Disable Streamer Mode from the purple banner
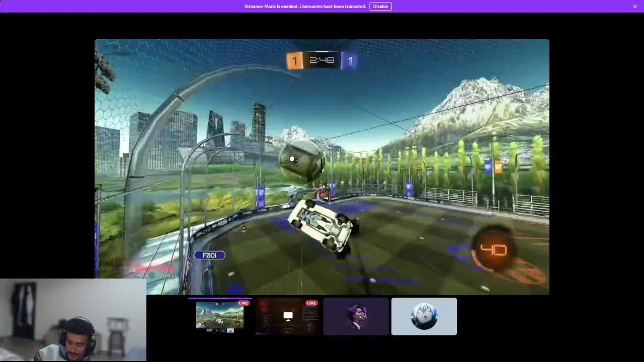 point(380,7)
